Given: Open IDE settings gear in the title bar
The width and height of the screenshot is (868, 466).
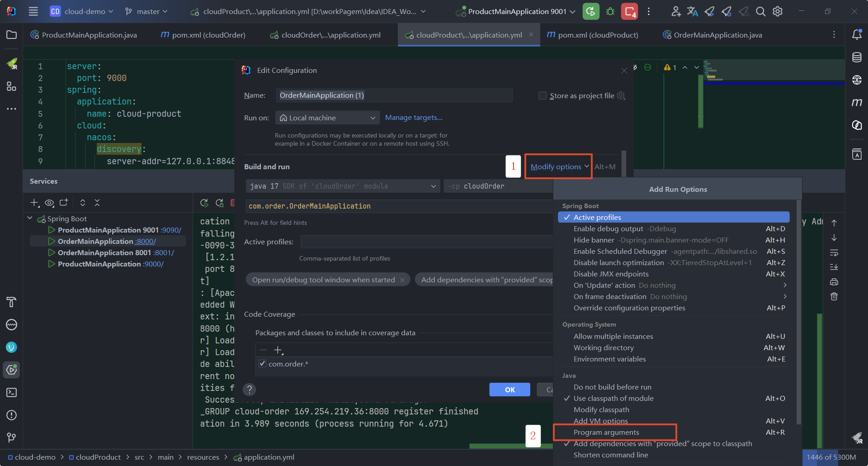Looking at the screenshot, I should tap(778, 11).
